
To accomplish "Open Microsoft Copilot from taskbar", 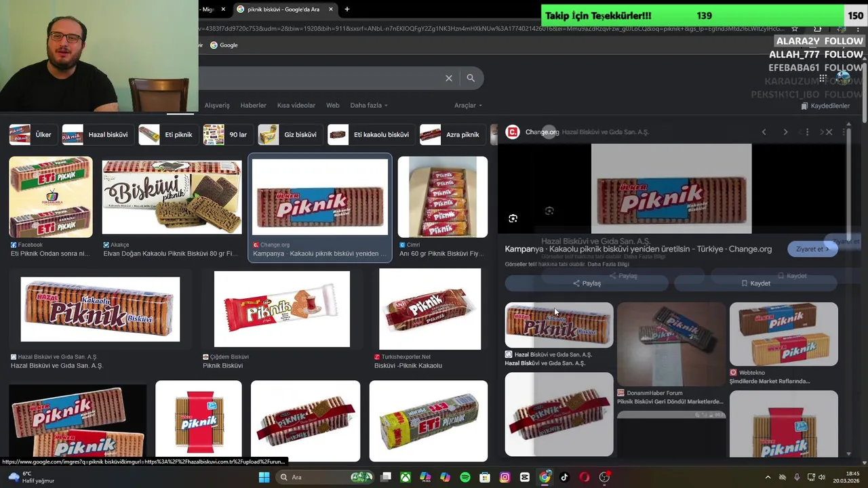I will pyautogui.click(x=445, y=477).
